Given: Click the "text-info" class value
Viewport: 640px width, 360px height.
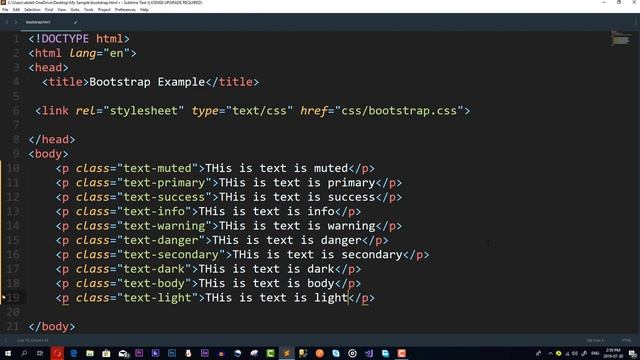Looking at the screenshot, I should [154, 211].
